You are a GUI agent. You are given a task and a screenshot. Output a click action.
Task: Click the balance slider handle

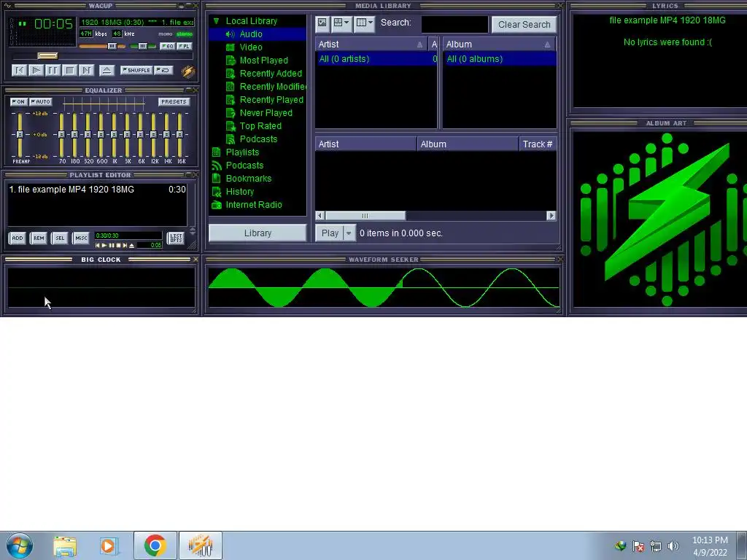click(x=142, y=46)
